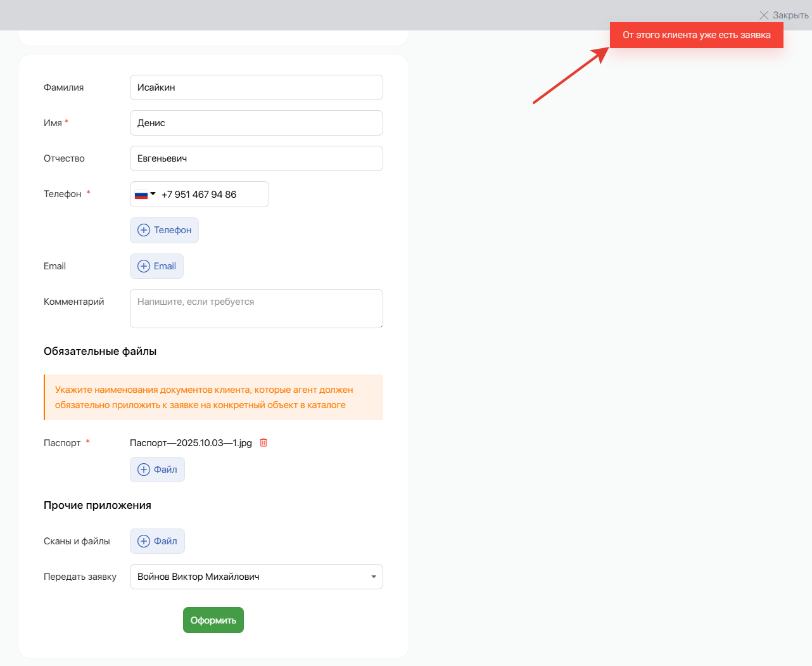Image resolution: width=812 pixels, height=666 pixels.
Task: Click the resize handle of the comment box
Action: pyautogui.click(x=380, y=325)
